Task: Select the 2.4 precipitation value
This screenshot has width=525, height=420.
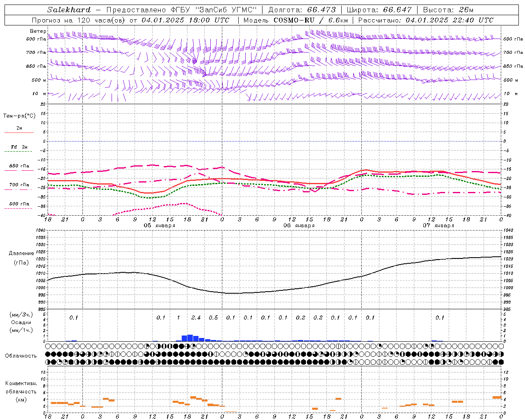Action: point(196,317)
